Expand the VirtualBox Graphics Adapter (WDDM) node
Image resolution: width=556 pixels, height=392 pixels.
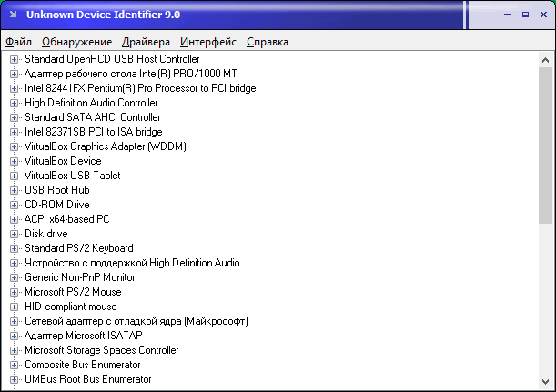[14, 146]
